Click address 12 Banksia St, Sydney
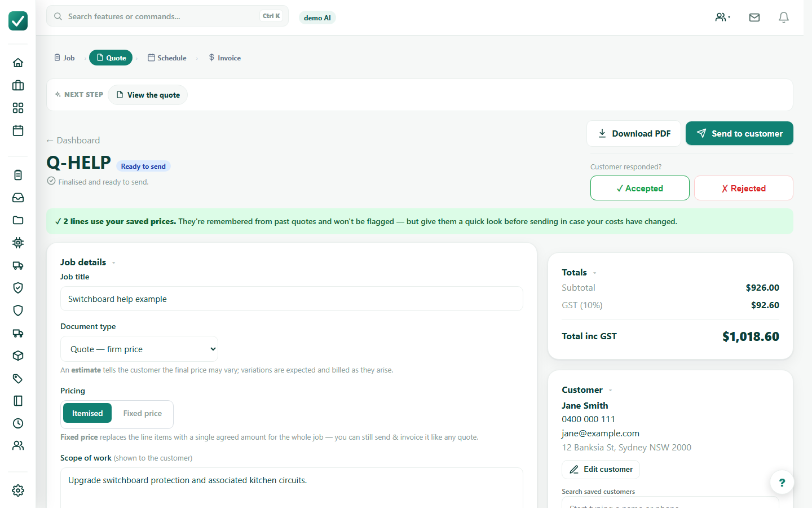 coord(626,447)
